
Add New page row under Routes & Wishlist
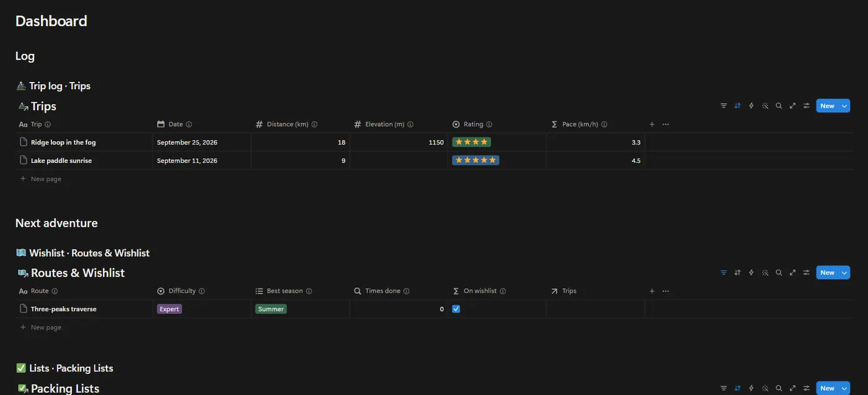pyautogui.click(x=434, y=327)
